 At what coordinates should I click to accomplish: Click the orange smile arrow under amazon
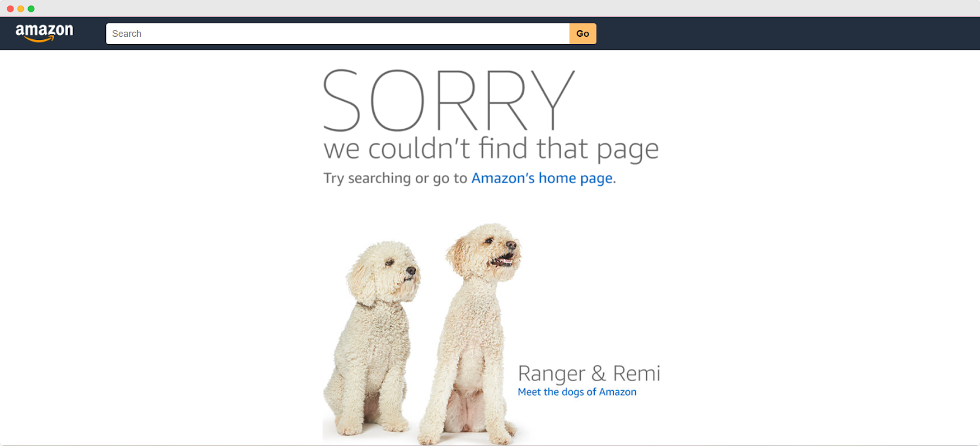click(x=40, y=39)
